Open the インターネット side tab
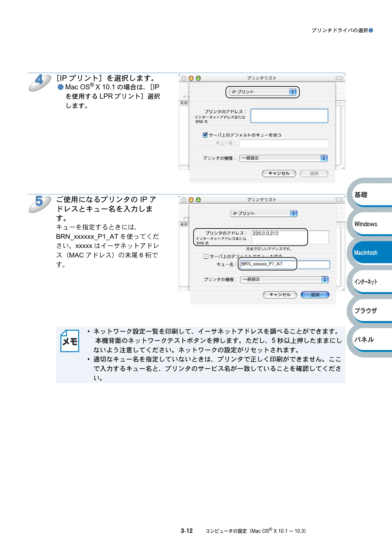Screen dimensions: 392x555 [x=372, y=282]
